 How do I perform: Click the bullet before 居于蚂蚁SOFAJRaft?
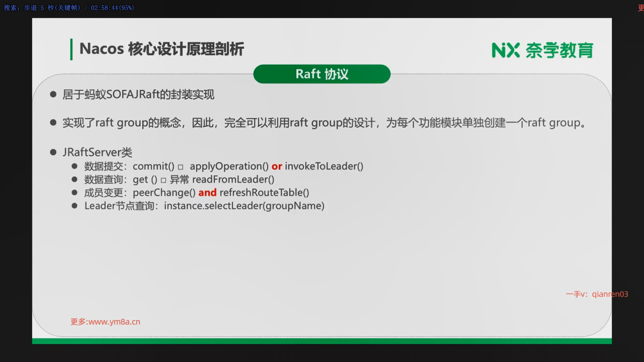coord(53,95)
